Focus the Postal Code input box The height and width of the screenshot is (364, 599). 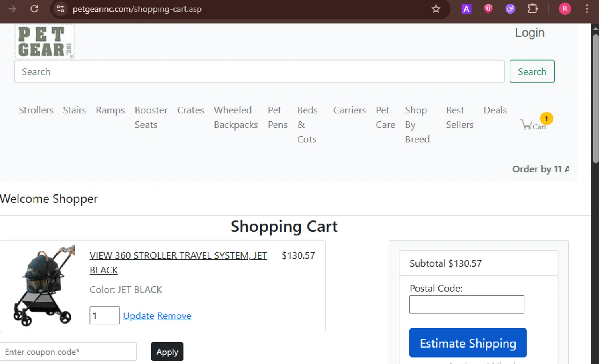(466, 304)
